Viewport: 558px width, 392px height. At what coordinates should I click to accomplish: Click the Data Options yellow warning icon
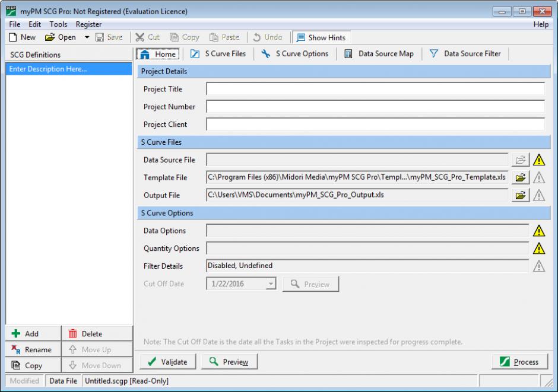(539, 231)
